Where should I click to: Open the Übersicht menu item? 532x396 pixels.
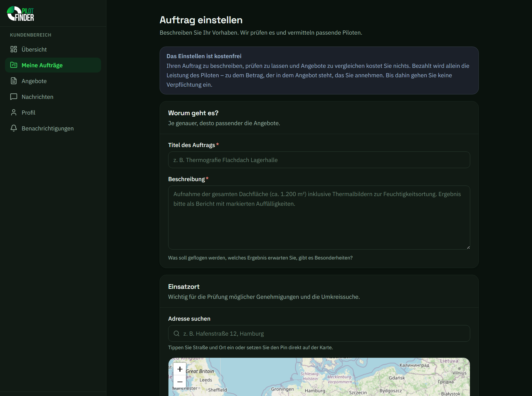(53, 49)
